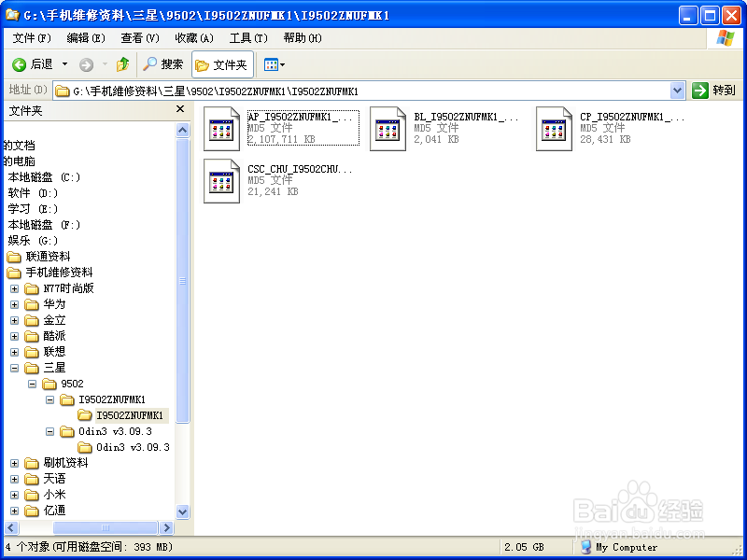747x560 pixels.
Task: Click the tree horizontal scrollbar thumb
Action: point(106,527)
